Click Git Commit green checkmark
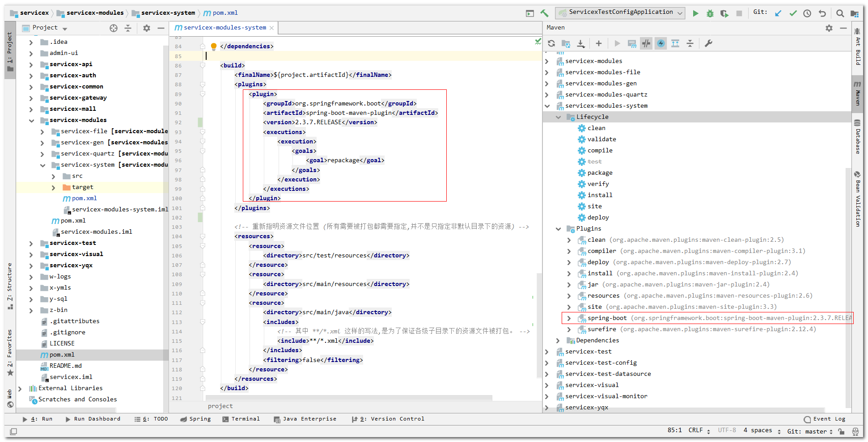 pyautogui.click(x=793, y=13)
